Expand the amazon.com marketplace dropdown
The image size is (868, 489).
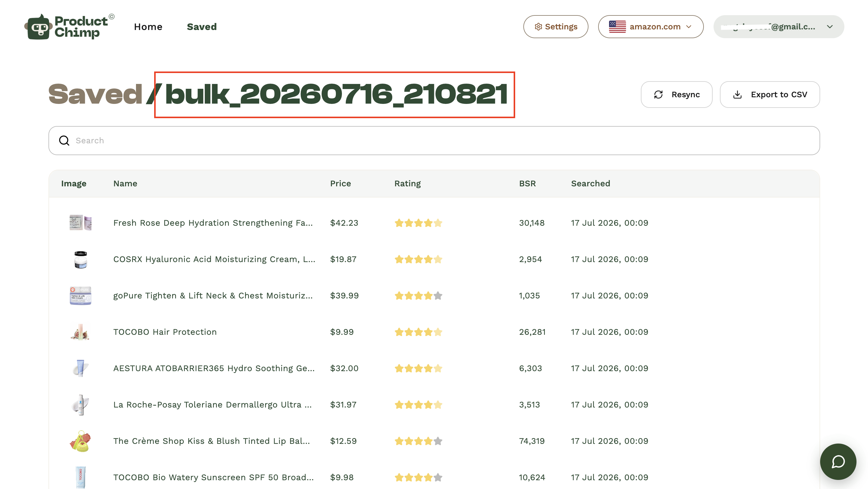tap(651, 27)
